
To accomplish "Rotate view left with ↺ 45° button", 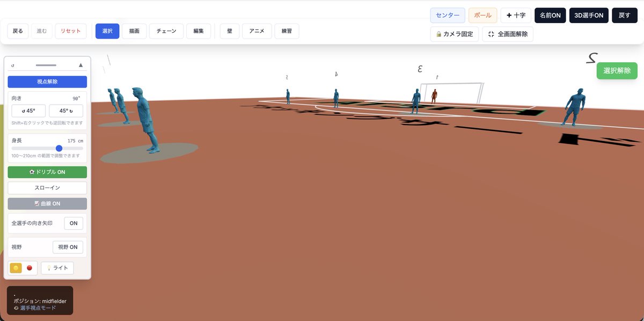I will (28, 111).
